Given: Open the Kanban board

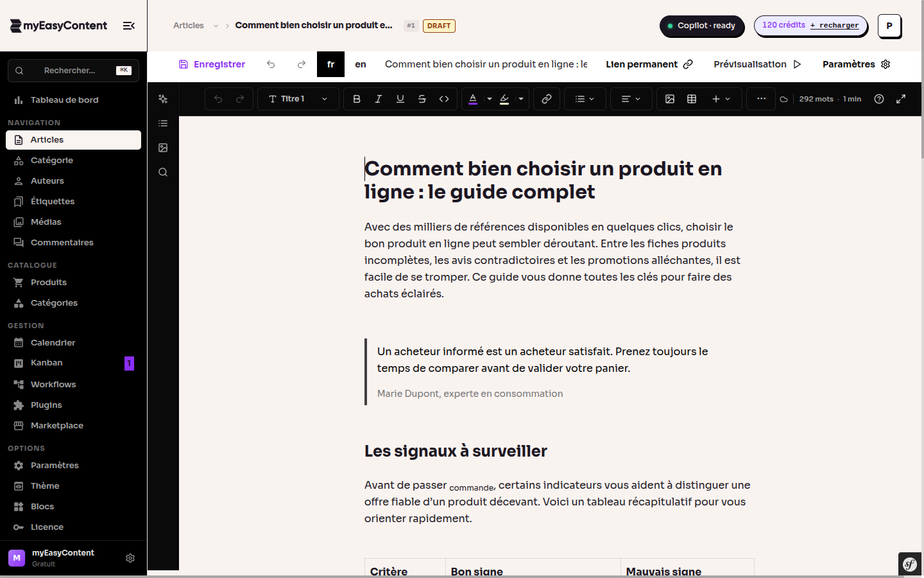Looking at the screenshot, I should pos(73,363).
